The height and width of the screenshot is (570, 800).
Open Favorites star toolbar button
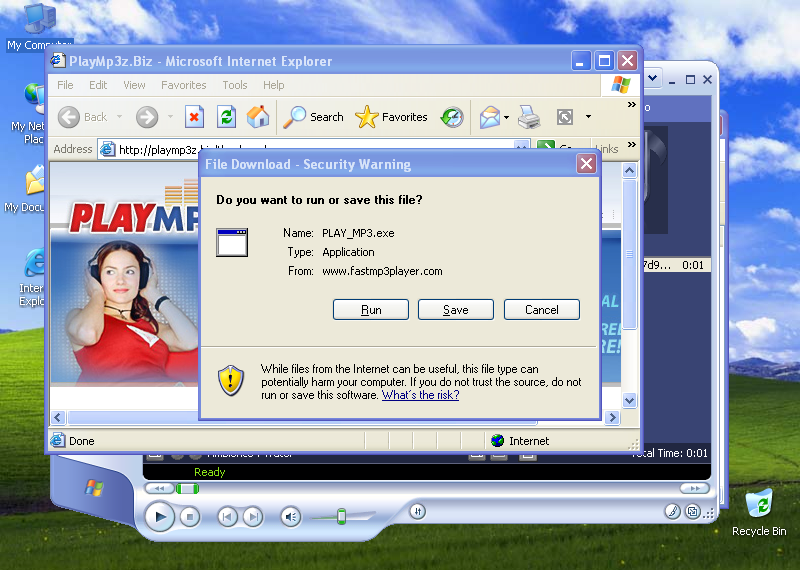391,117
